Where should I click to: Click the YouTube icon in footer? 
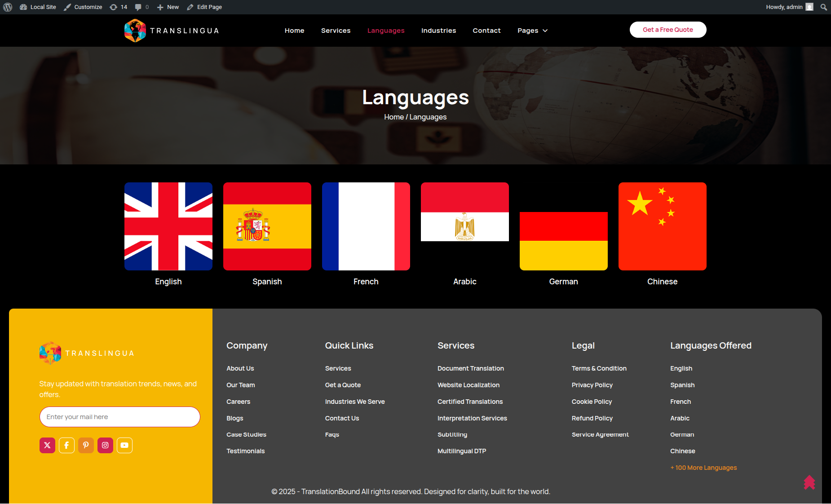[124, 445]
